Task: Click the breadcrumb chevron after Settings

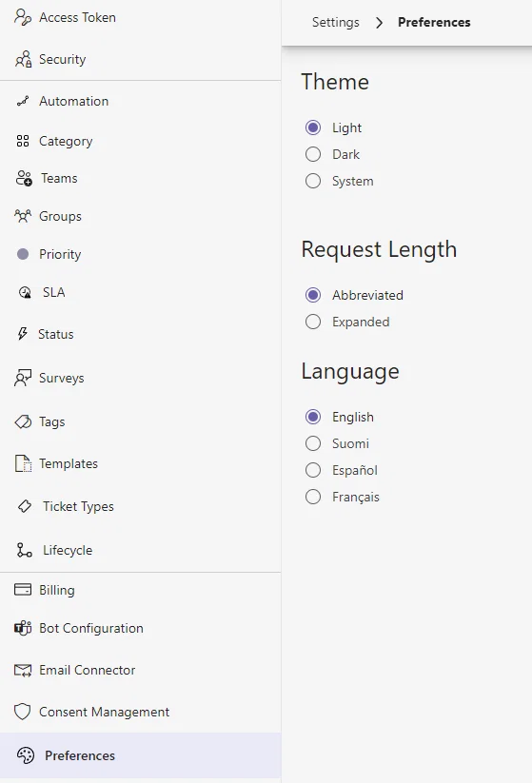Action: pyautogui.click(x=379, y=23)
